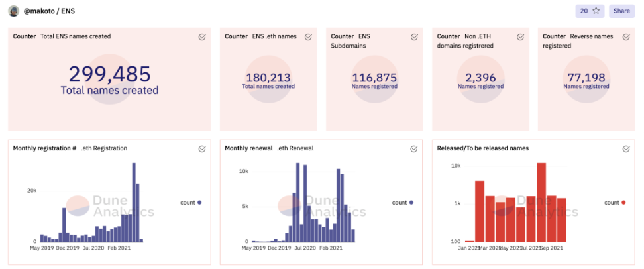Image resolution: width=644 pixels, height=269 pixels.
Task: Select the 299,485 total names counter
Action: (110, 74)
